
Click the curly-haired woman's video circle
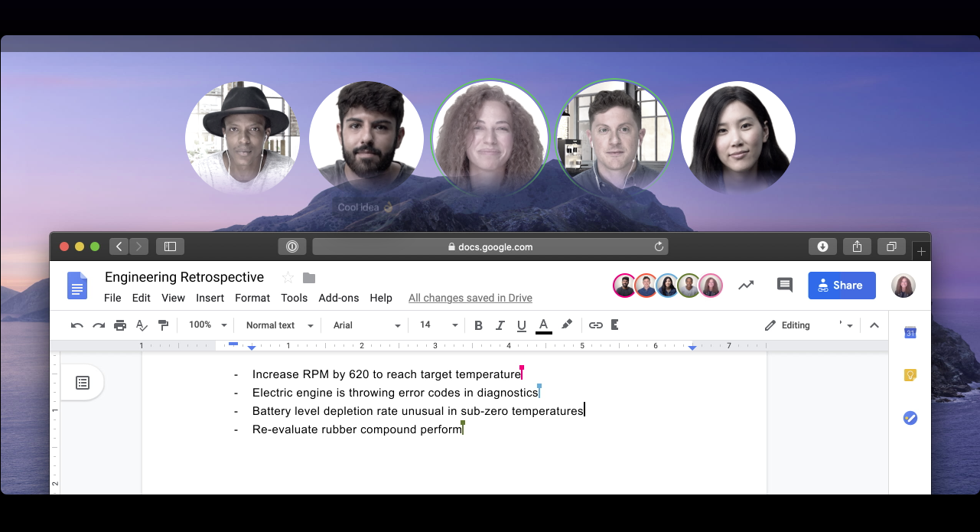click(x=490, y=138)
